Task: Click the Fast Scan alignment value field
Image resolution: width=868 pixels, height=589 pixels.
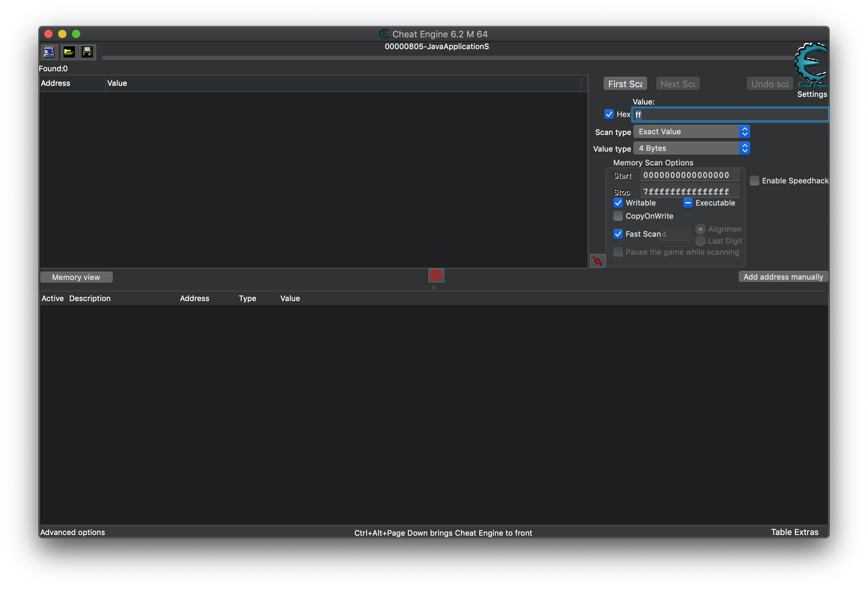Action: (676, 234)
